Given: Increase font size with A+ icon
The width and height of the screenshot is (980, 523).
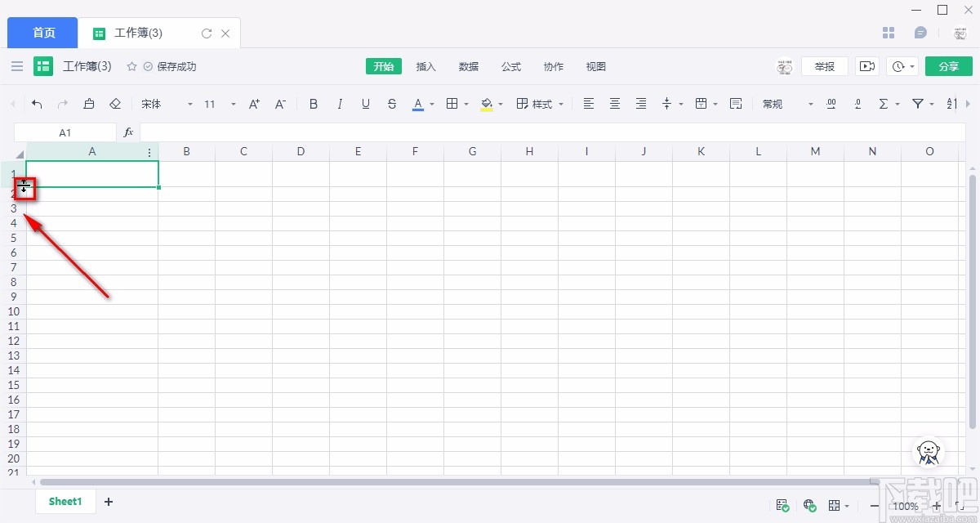Looking at the screenshot, I should (254, 104).
